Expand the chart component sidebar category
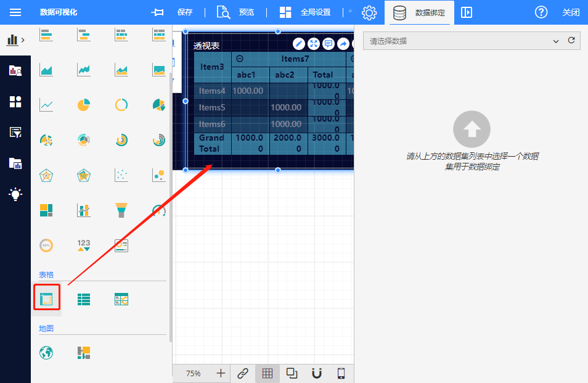 (x=15, y=40)
